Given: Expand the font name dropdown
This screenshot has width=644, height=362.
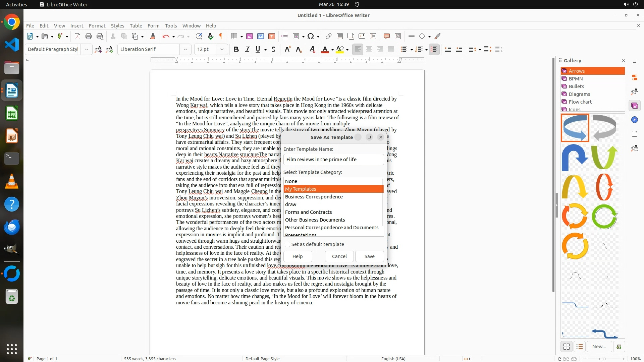Looking at the screenshot, I should pyautogui.click(x=185, y=49).
